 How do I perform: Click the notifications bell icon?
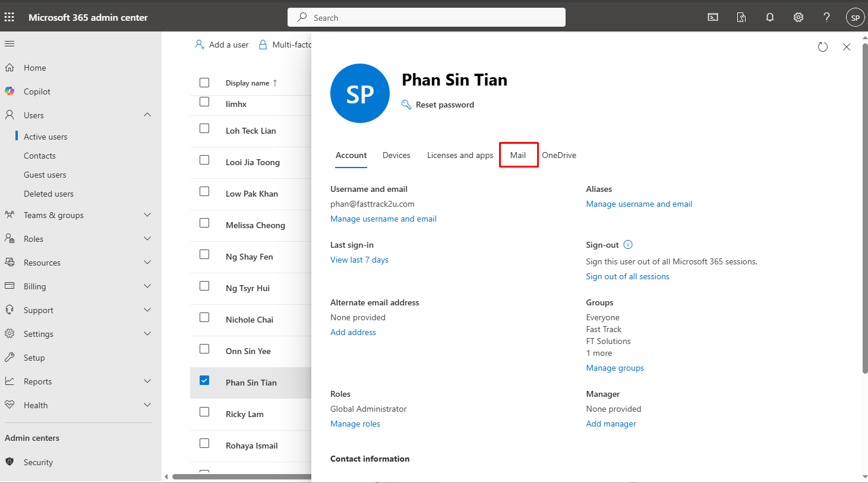click(x=770, y=17)
